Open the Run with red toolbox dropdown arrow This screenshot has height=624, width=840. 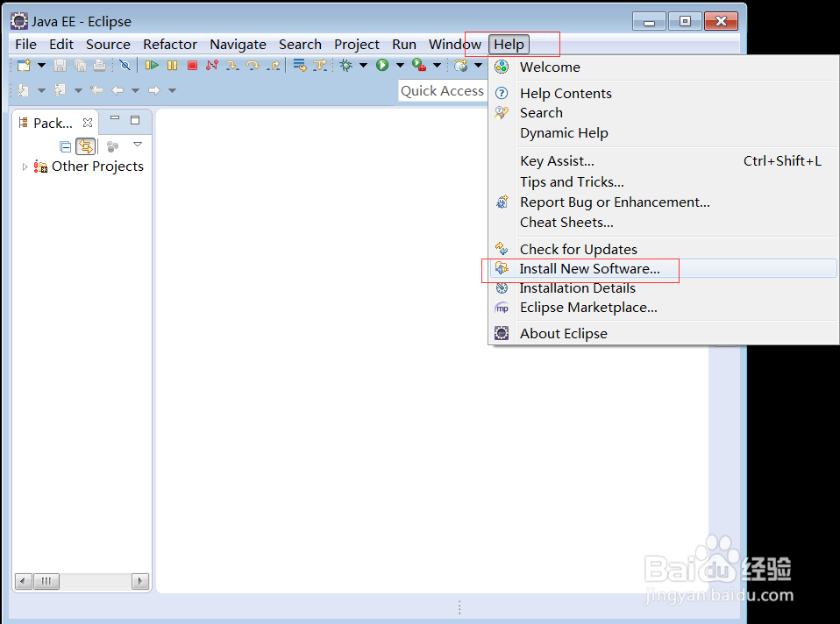point(438,66)
